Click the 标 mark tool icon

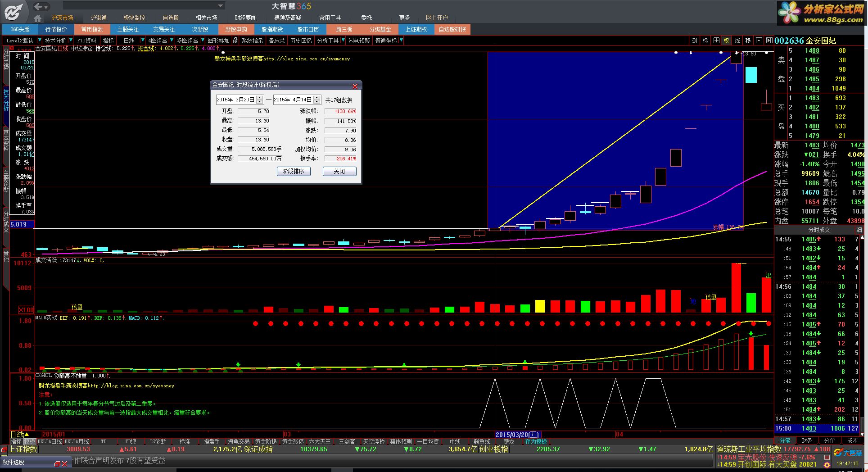pos(705,41)
